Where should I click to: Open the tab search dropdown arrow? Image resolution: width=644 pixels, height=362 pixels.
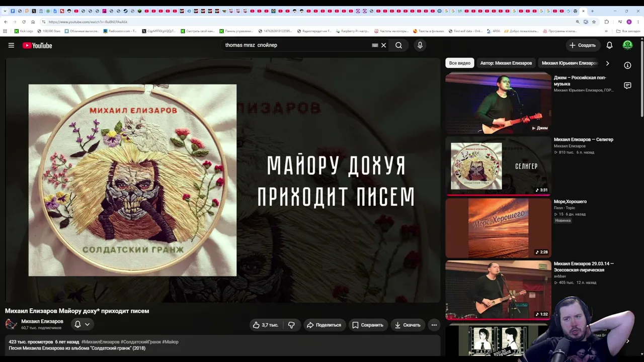(x=5, y=11)
